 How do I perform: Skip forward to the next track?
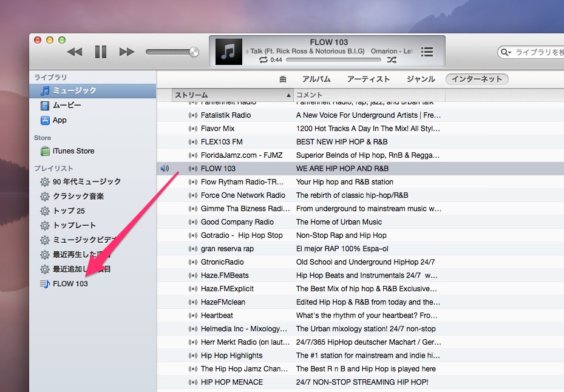[127, 52]
